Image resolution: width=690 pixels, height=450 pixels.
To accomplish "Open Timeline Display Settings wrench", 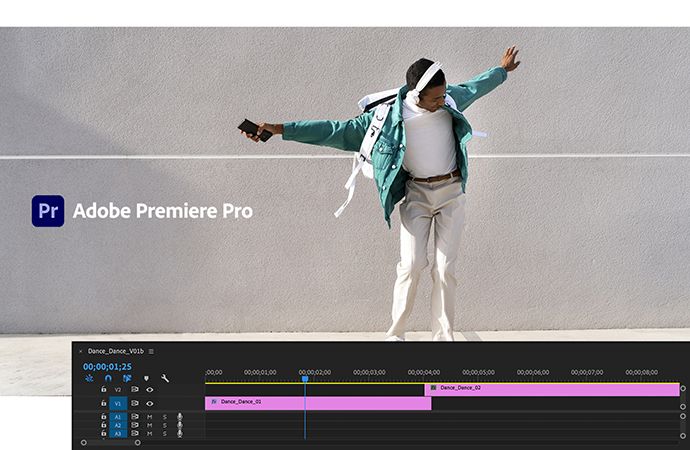I will click(165, 378).
